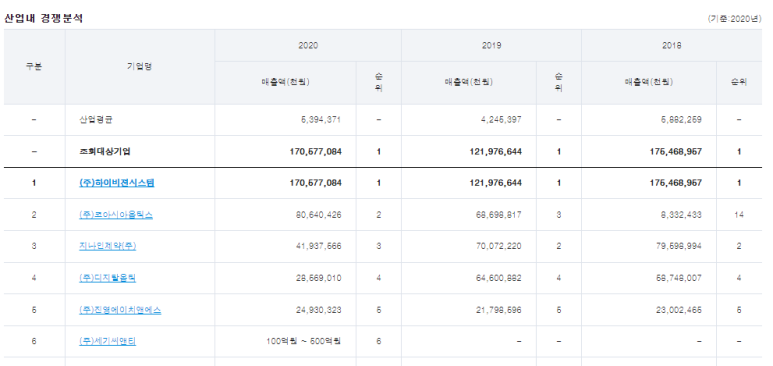Viewport: 773px width, 366px height.
Task: Click (주)진영에이치앤에스 2018 sales value
Action: click(678, 310)
